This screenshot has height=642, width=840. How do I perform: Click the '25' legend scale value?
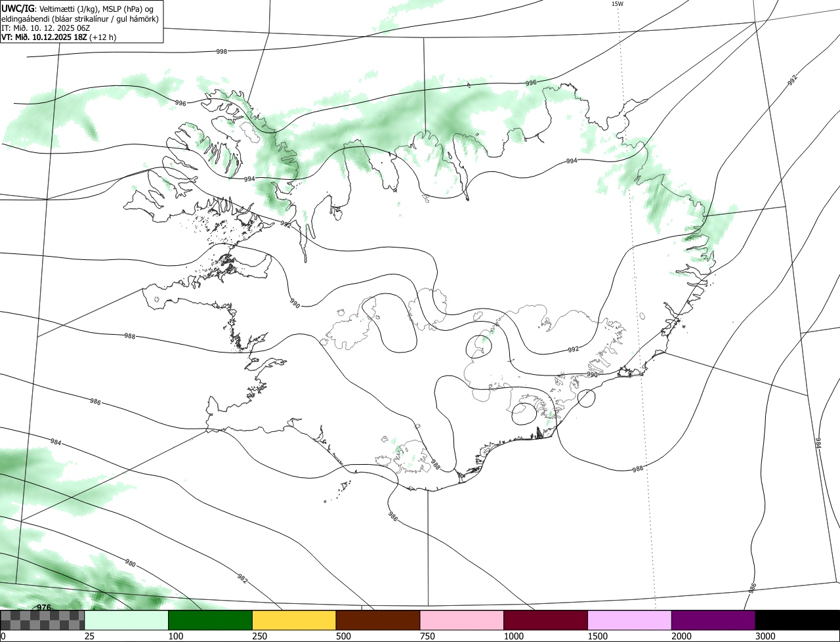click(89, 636)
